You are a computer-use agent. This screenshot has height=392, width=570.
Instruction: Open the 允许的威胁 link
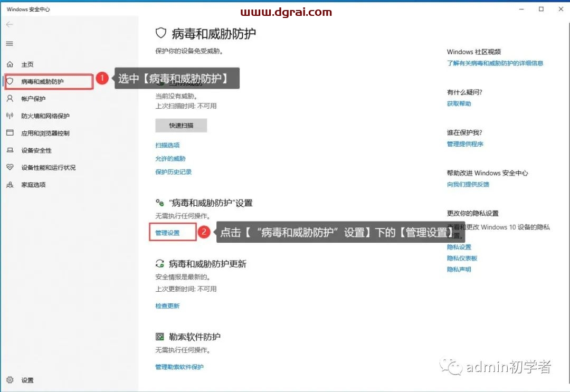pos(170,158)
